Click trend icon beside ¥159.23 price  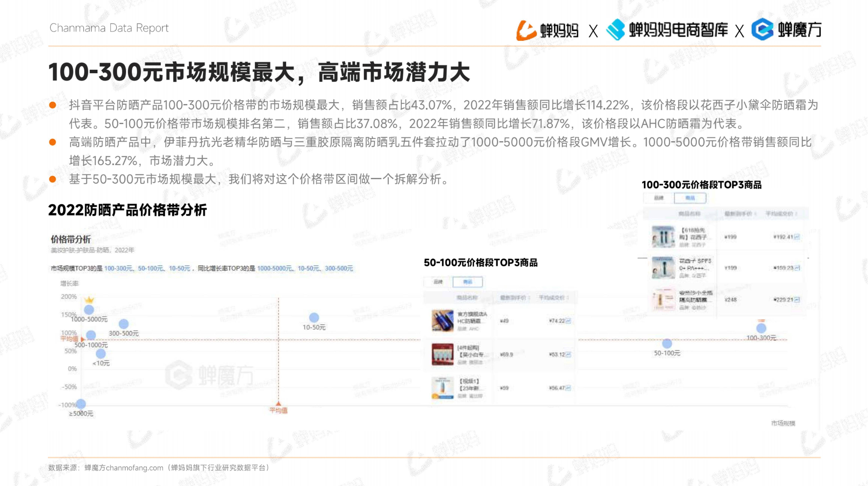point(797,268)
